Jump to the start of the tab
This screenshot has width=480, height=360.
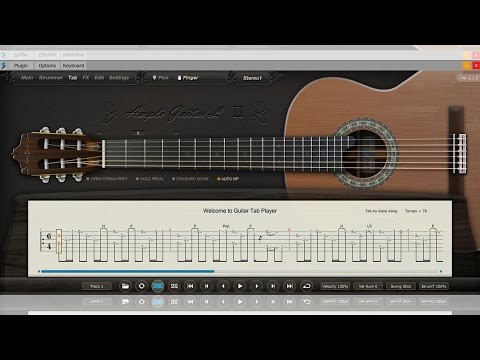(x=190, y=286)
